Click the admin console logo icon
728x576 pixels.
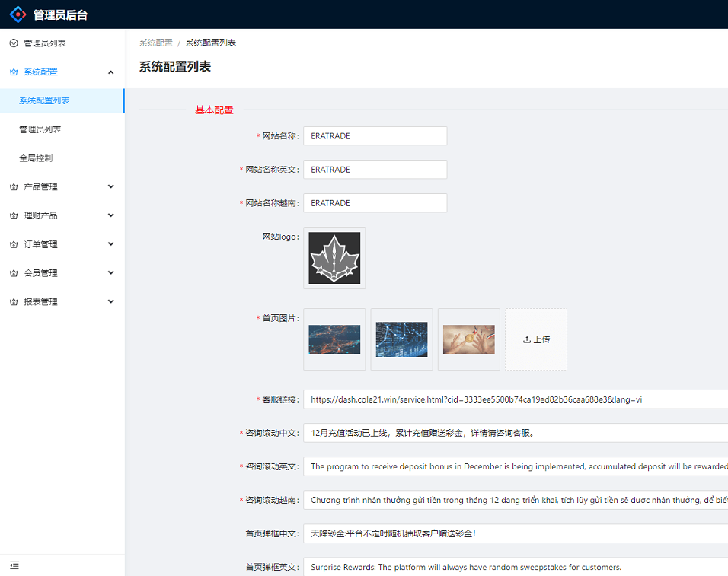point(18,14)
